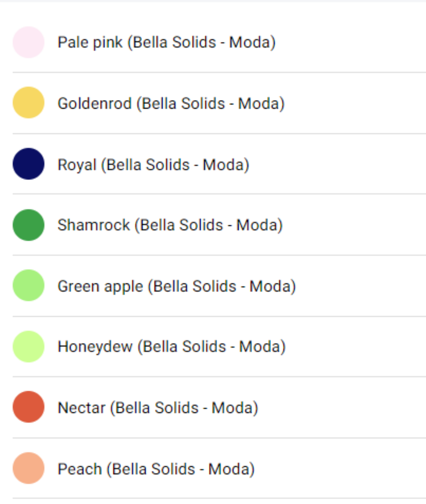Choose the "Peach (Bella Solids - Moda)" text
This screenshot has height=504, width=426.
point(156,469)
